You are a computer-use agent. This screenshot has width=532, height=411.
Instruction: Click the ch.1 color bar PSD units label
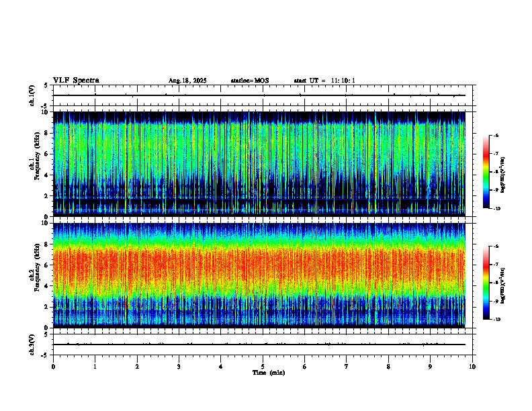pos(503,175)
